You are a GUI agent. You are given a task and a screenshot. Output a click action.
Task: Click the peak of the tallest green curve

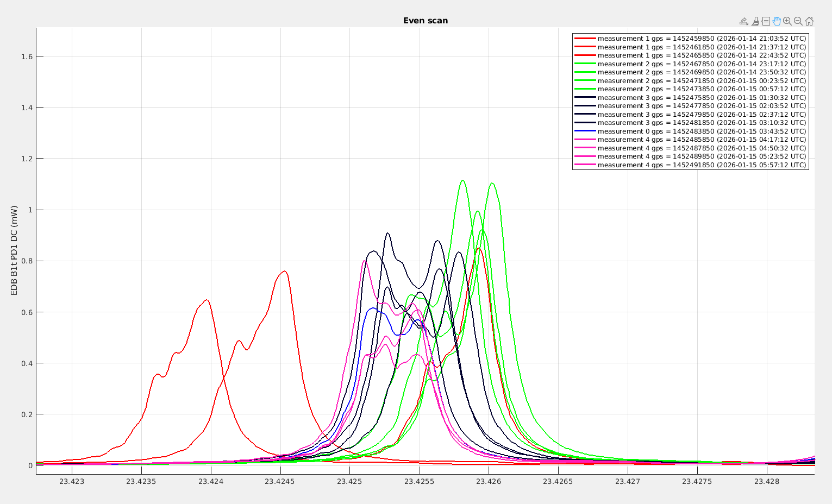coord(462,181)
